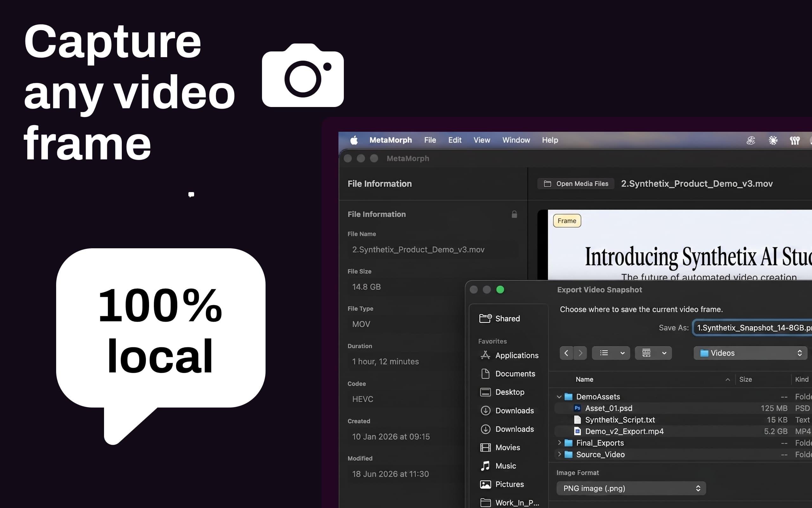Collapse the DemoAssets folder
The width and height of the screenshot is (812, 508).
[559, 397]
